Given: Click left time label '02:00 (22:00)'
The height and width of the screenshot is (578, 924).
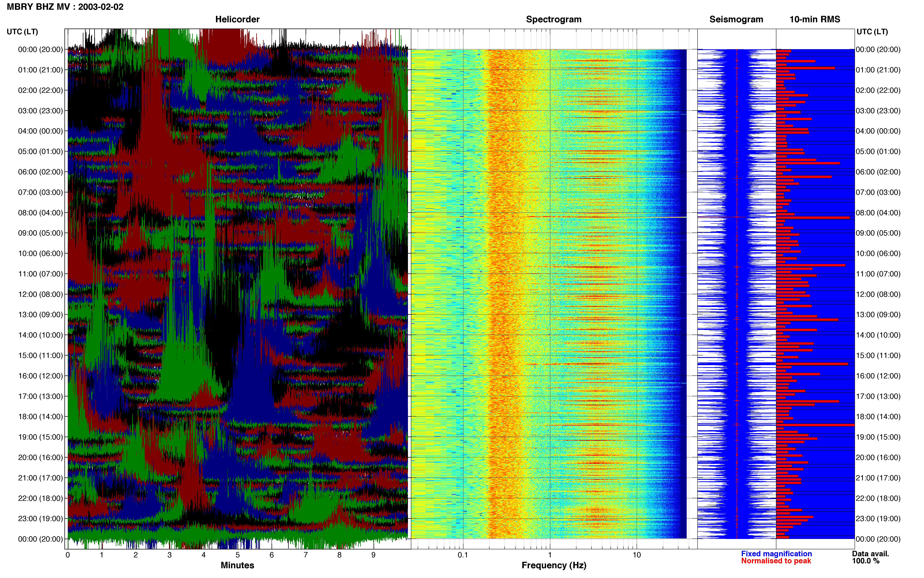Looking at the screenshot, I should pyautogui.click(x=41, y=90).
